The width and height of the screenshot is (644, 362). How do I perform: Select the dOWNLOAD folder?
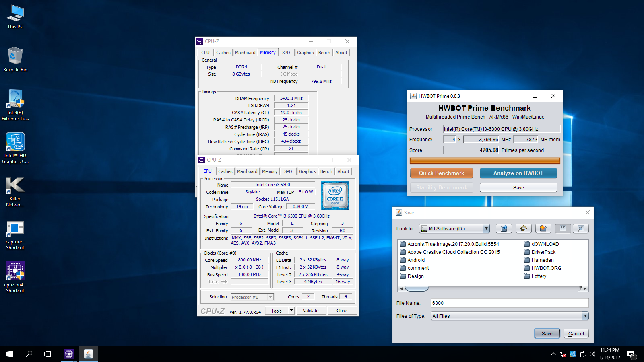point(541,244)
